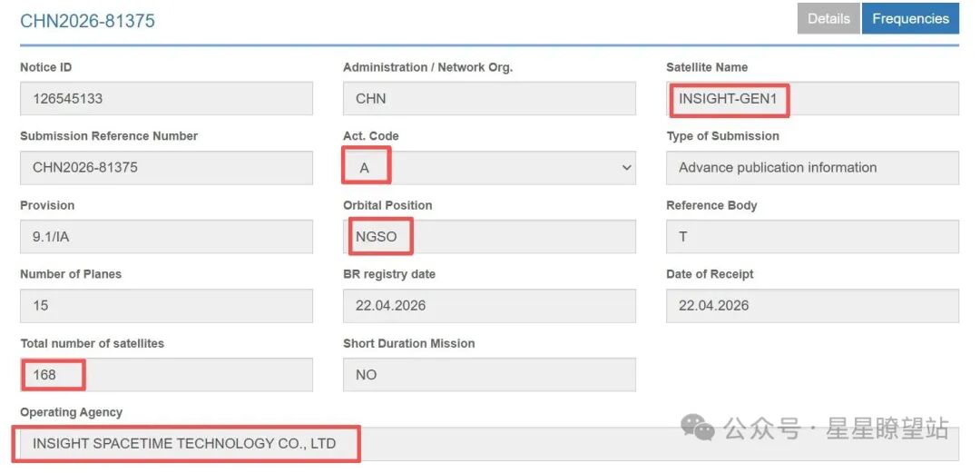Select the Administration field showing CHN
This screenshot has height=473, width=980.
point(489,99)
